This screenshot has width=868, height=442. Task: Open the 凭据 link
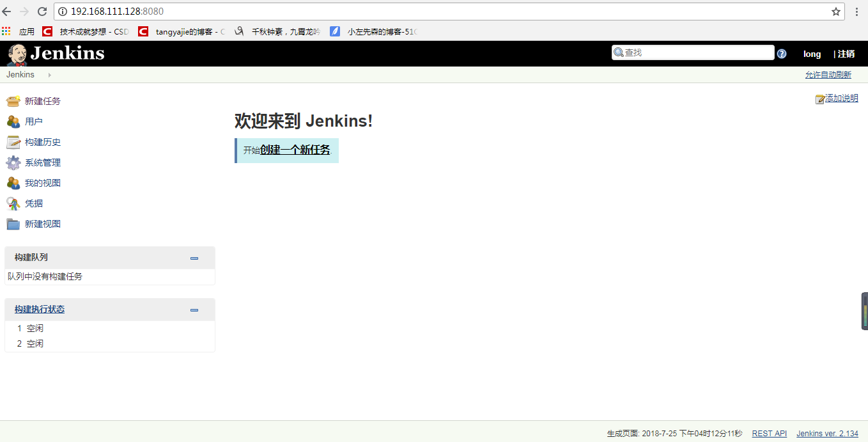pos(34,203)
